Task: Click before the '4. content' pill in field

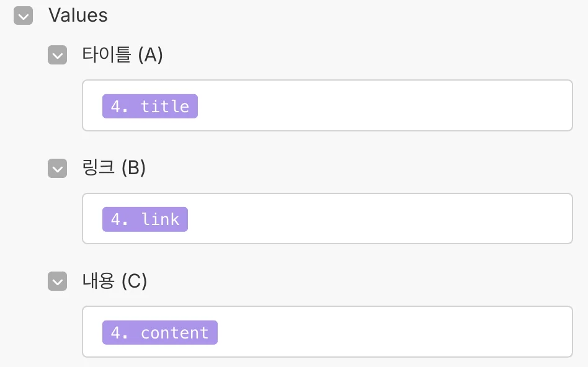Action: tap(94, 332)
